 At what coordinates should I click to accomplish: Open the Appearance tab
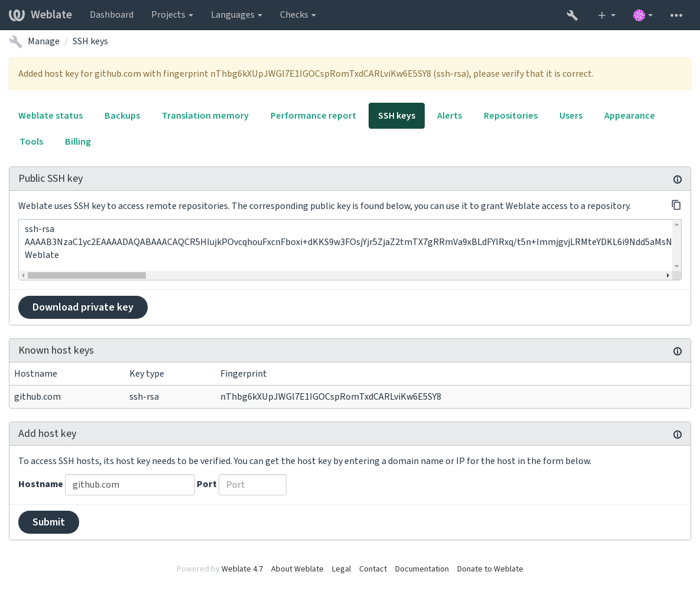tap(629, 116)
